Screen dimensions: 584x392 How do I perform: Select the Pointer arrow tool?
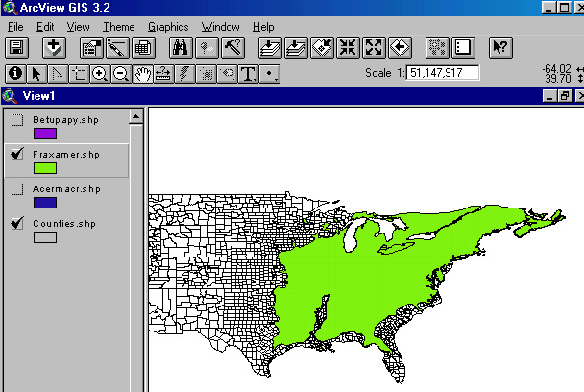[36, 73]
